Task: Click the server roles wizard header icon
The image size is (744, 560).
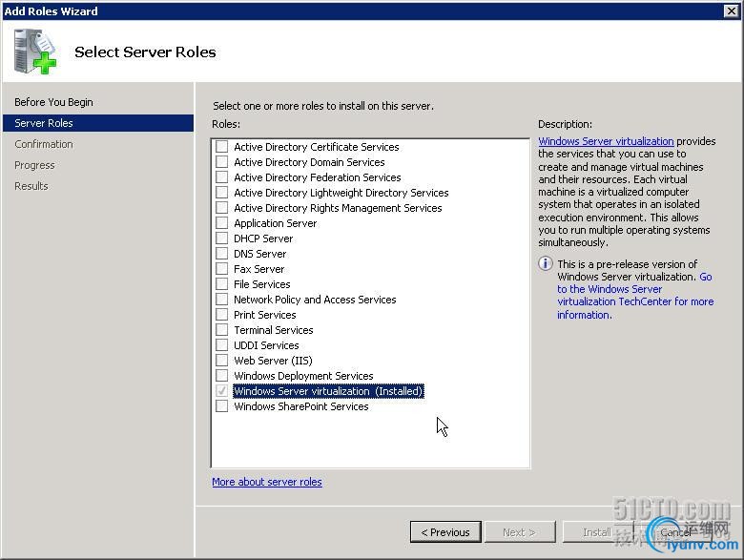Action: (34, 52)
